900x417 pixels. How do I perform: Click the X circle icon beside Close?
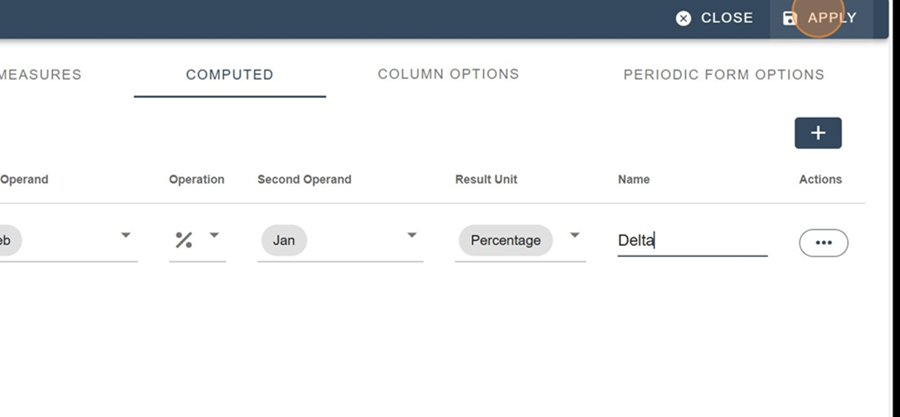click(683, 18)
